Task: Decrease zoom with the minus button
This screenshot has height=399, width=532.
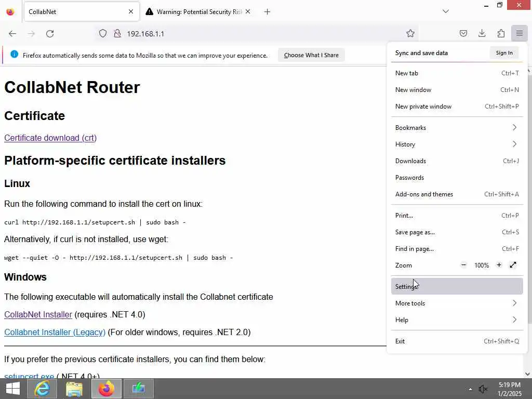Action: coord(463,265)
